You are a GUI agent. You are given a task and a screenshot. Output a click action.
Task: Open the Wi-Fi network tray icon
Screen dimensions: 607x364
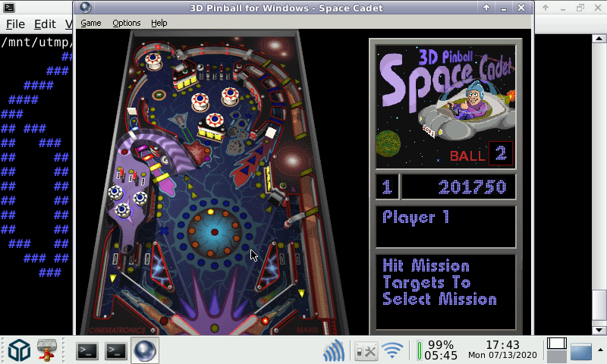[392, 350]
